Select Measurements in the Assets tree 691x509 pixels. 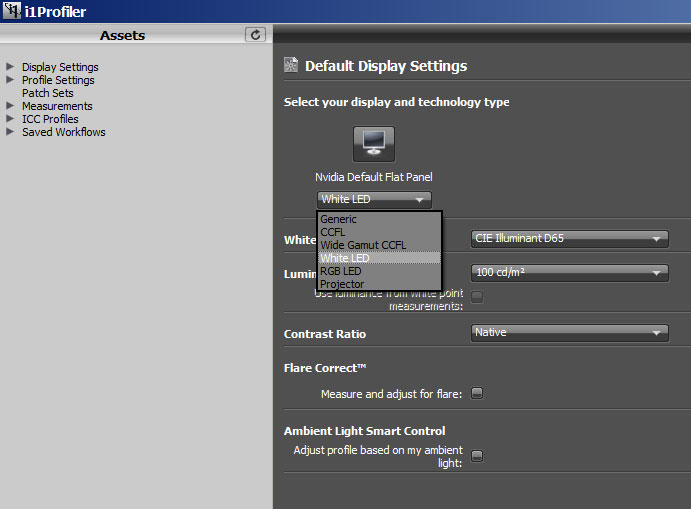[57, 106]
